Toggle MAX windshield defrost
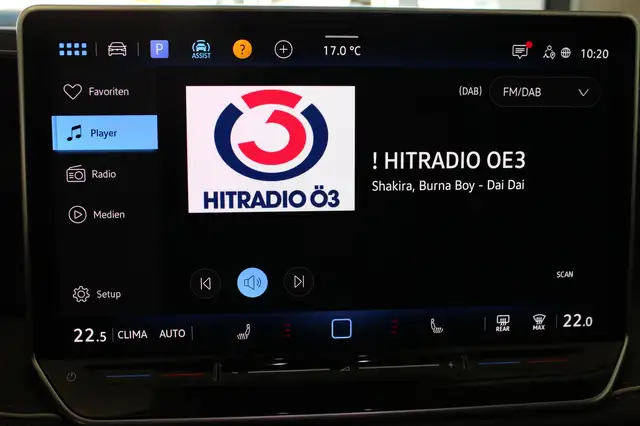 tap(539, 322)
